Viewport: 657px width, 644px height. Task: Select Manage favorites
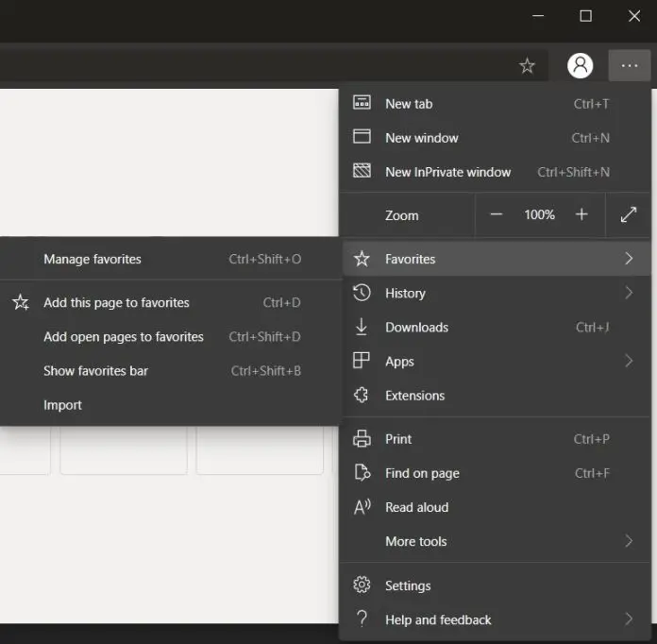point(171,259)
